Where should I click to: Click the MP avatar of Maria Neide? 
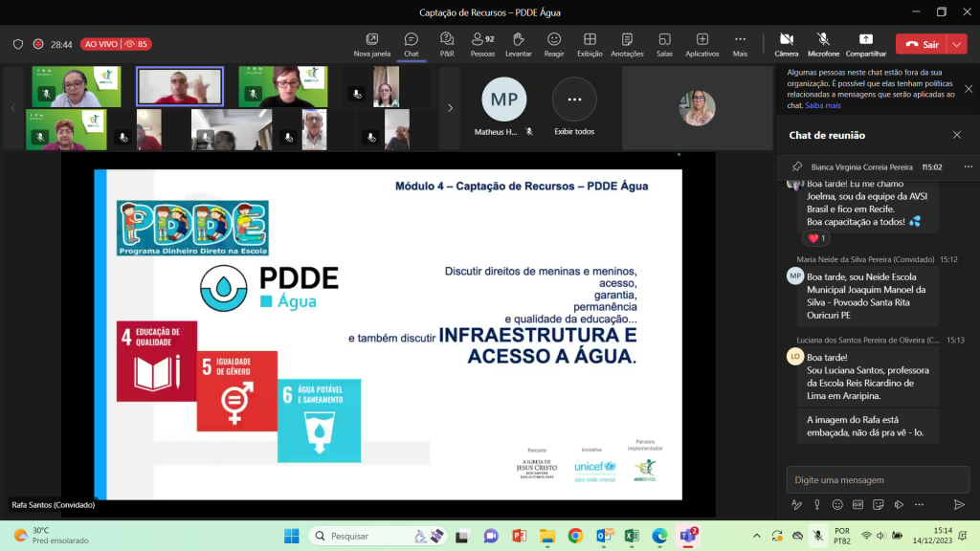coord(795,275)
